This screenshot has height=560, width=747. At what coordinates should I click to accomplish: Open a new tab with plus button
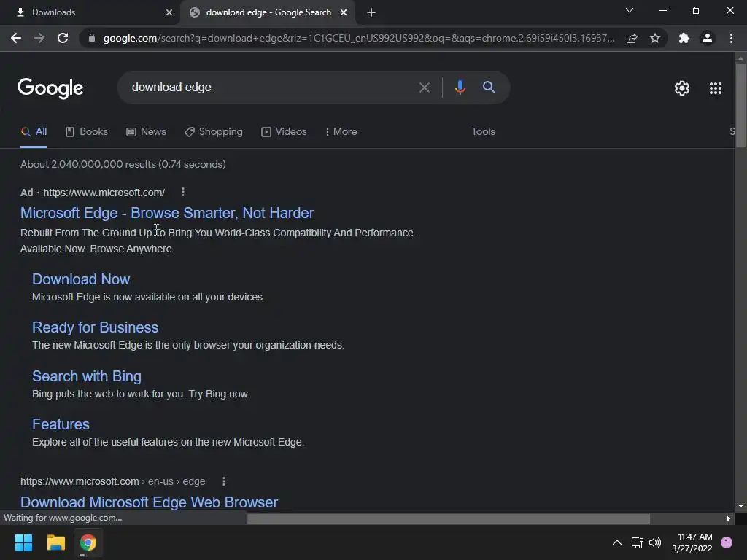[x=371, y=12]
